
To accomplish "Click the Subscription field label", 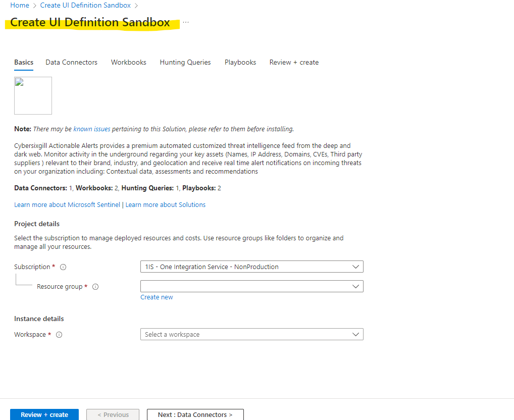I will 32,267.
